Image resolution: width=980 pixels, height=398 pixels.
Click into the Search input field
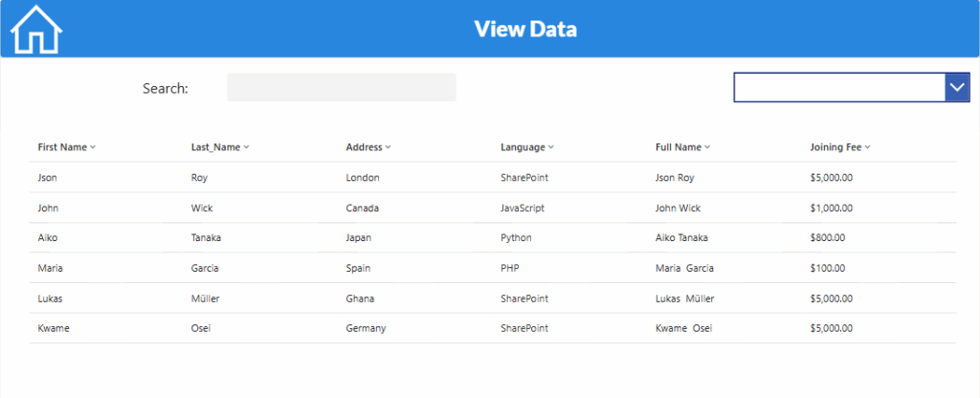[x=342, y=87]
